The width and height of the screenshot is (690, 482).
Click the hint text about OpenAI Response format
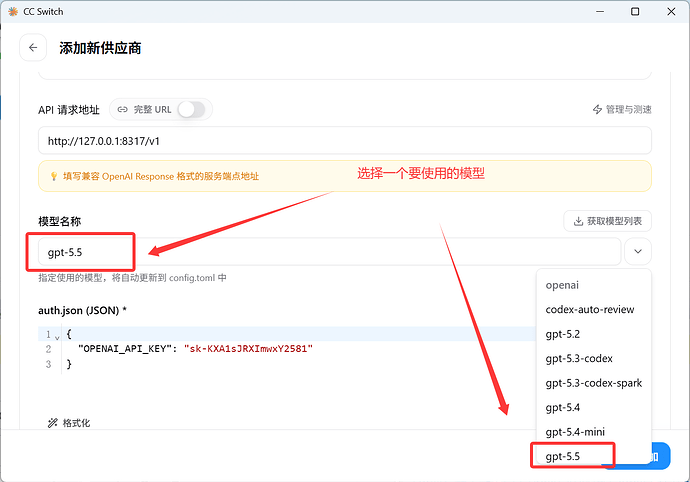161,177
